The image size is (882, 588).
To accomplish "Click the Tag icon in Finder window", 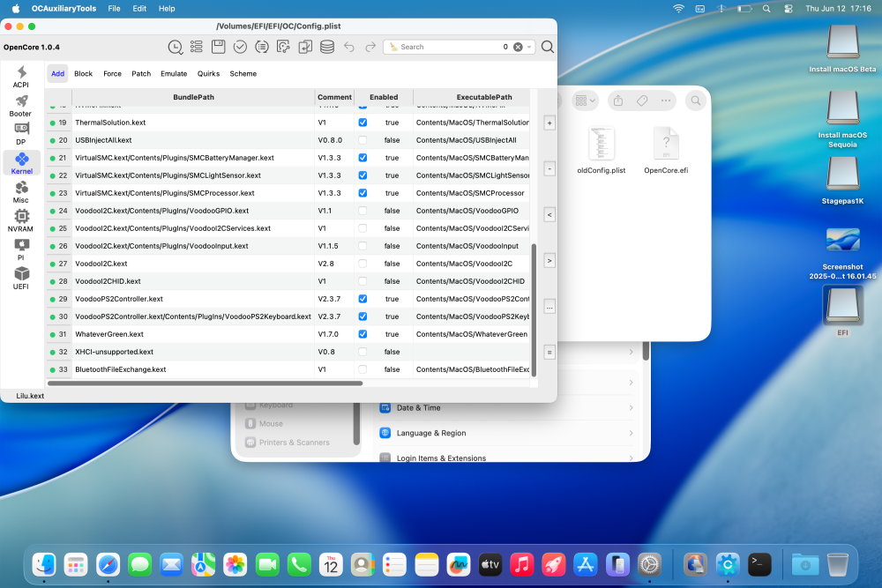I will (642, 100).
